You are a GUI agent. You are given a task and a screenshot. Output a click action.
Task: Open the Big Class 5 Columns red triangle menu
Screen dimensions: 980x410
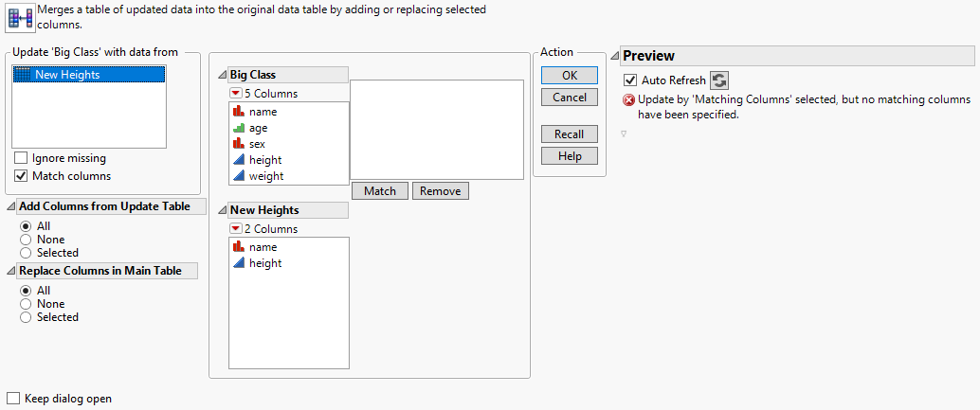235,94
